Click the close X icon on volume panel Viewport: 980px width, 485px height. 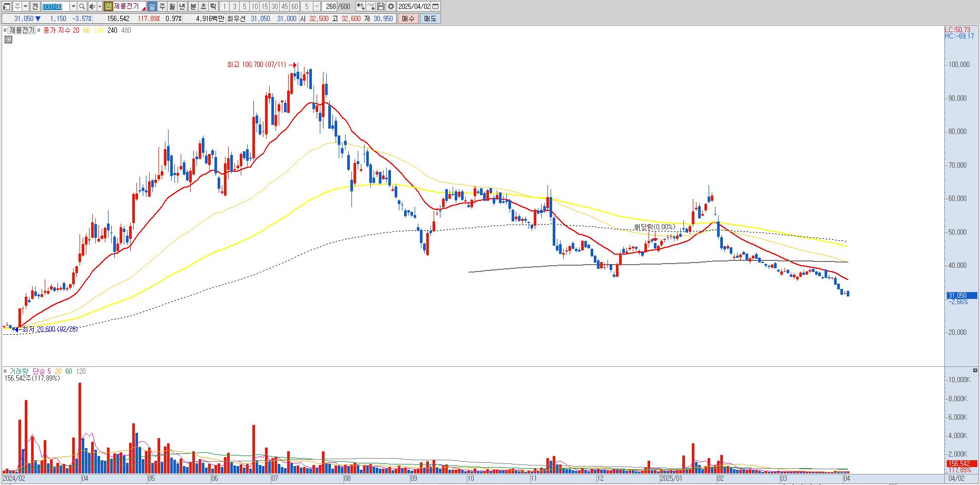click(x=976, y=371)
